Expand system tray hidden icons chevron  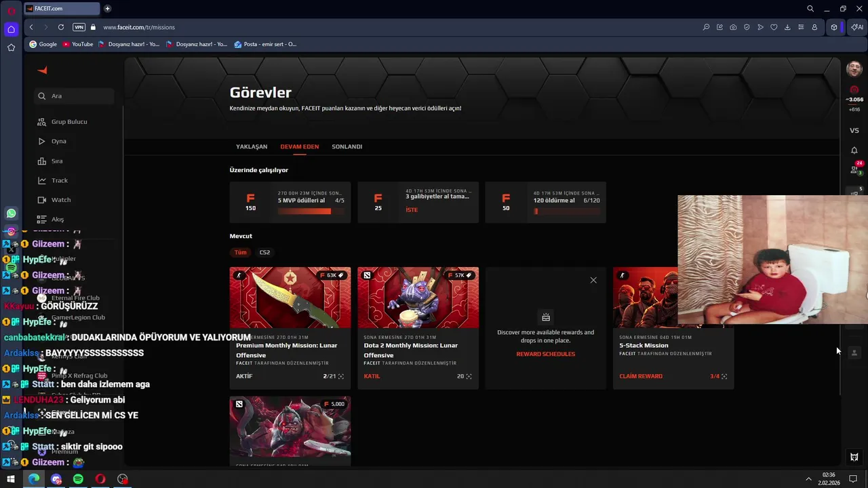click(x=808, y=479)
